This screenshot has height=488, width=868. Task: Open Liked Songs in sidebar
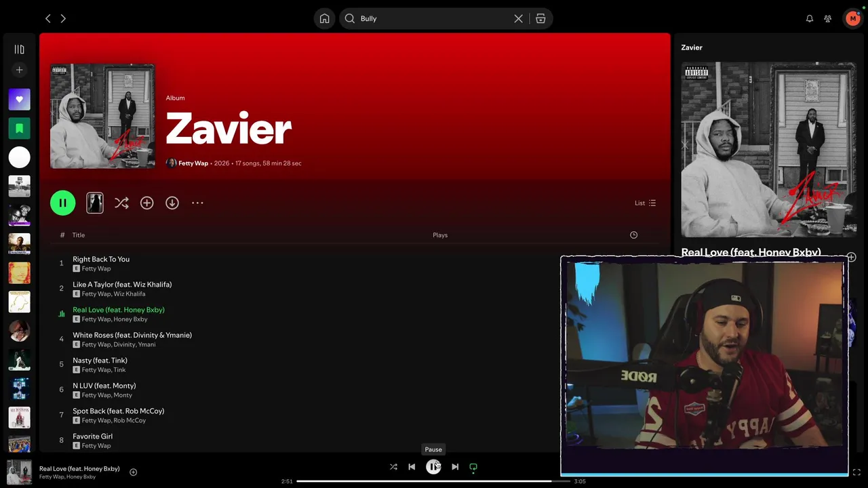click(19, 99)
